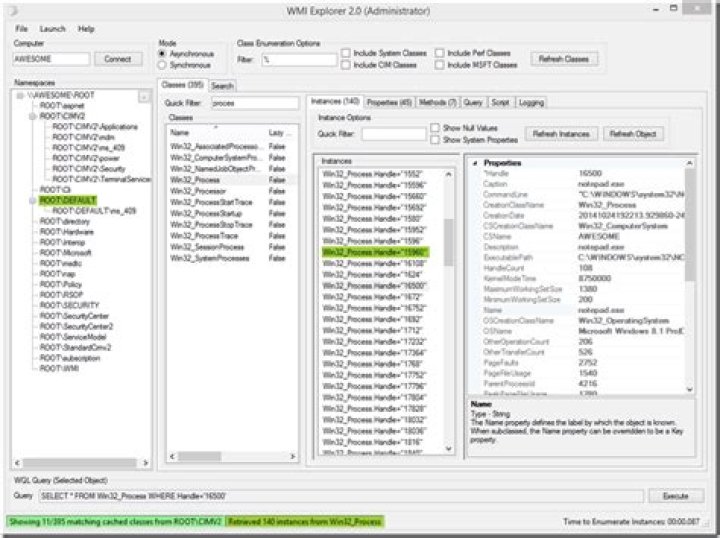Click up arrow of Properties grid scrollbar
Viewport: 720px width, 538px height.
click(689, 163)
